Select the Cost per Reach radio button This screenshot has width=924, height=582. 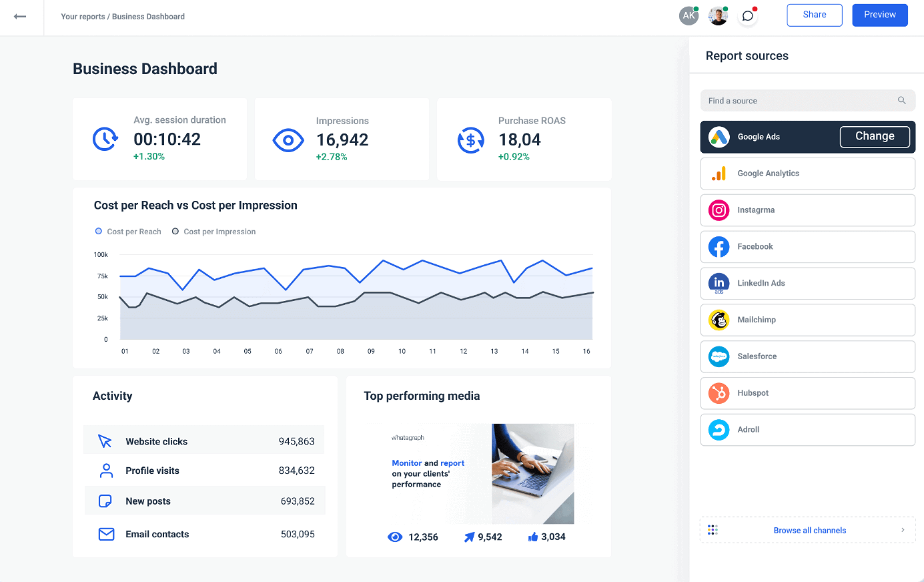coord(99,231)
